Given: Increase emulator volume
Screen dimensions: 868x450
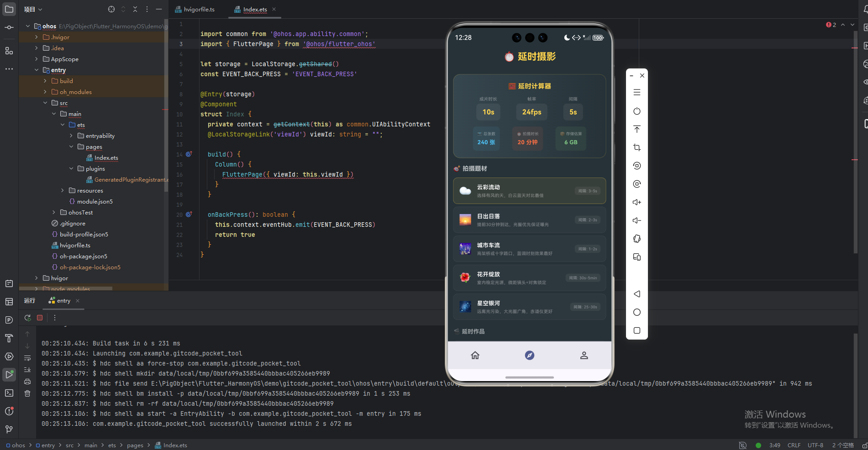Looking at the screenshot, I should (637, 202).
